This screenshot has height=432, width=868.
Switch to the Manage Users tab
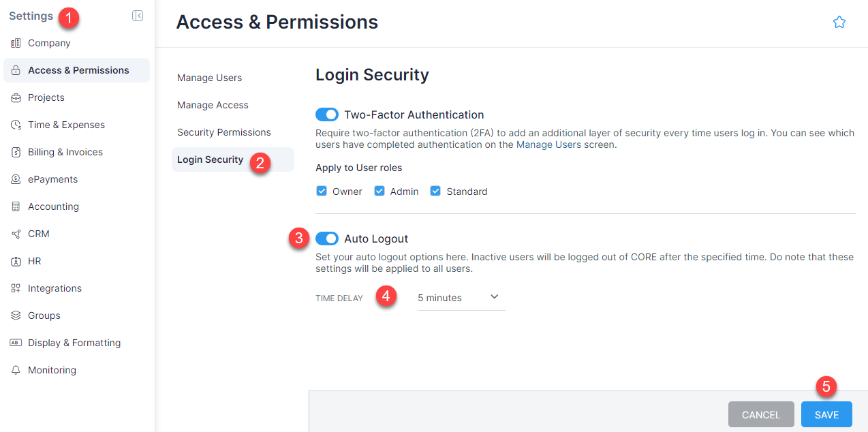click(209, 77)
